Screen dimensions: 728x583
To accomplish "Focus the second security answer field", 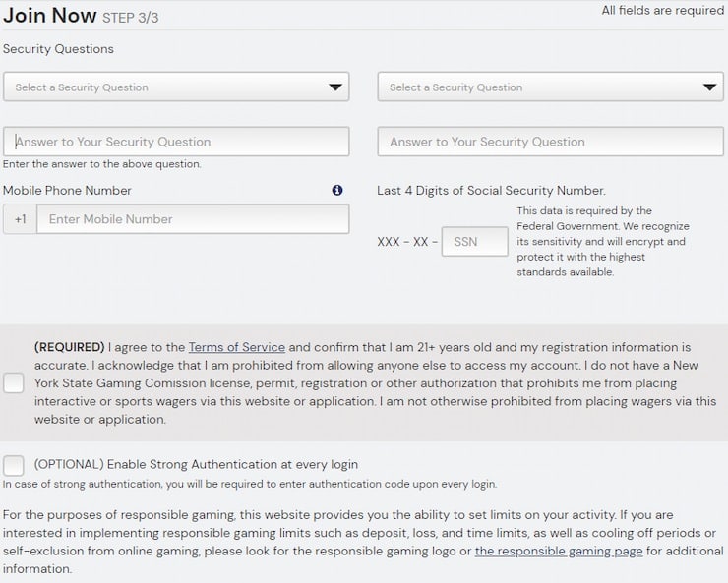I will (550, 142).
